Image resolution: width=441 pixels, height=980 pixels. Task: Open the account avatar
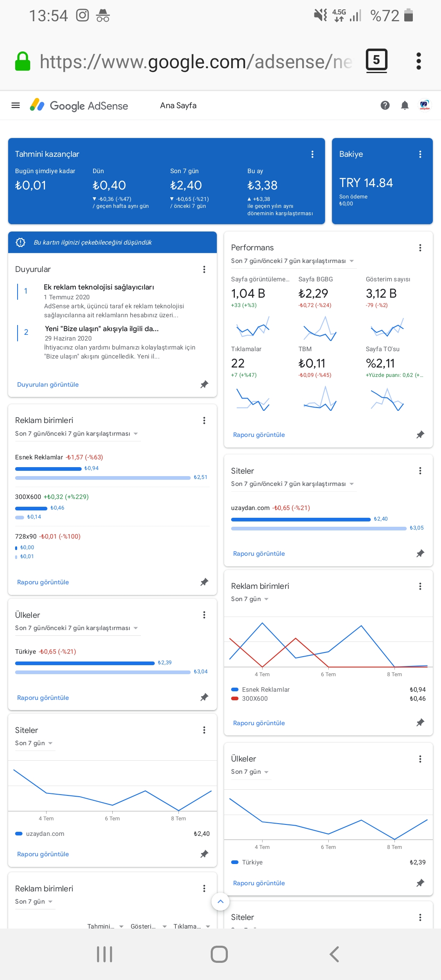tap(425, 105)
